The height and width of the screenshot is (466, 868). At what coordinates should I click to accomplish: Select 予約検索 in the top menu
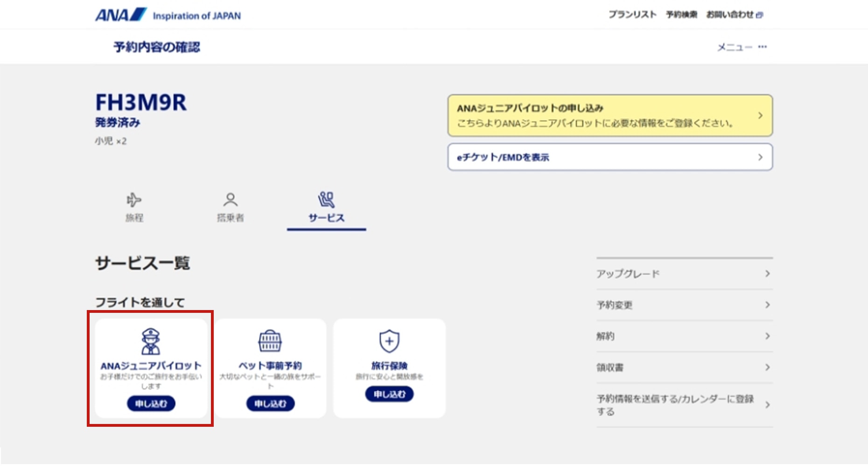pyautogui.click(x=681, y=14)
